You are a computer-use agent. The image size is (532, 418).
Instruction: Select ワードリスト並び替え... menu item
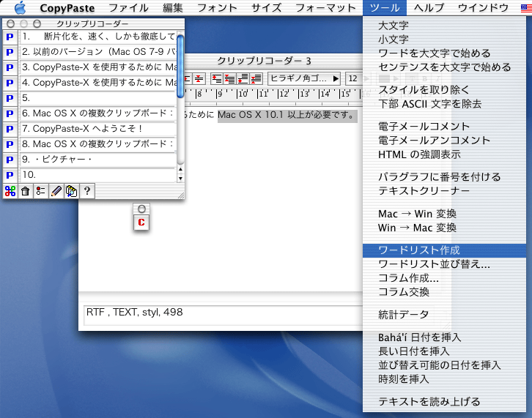click(445, 264)
